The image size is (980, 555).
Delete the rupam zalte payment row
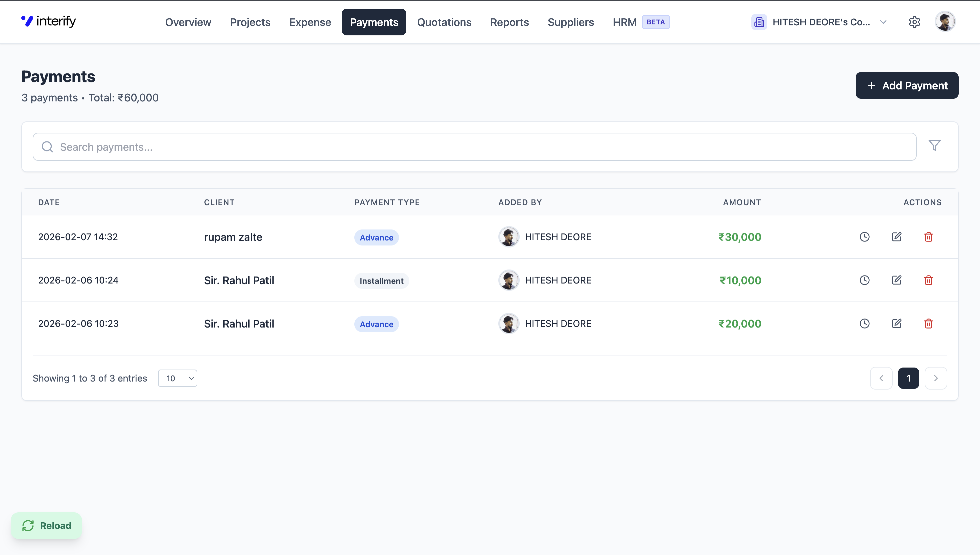[x=928, y=237]
